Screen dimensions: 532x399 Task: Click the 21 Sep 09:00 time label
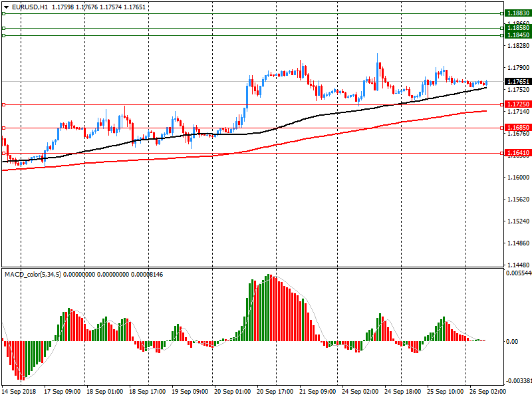click(317, 392)
